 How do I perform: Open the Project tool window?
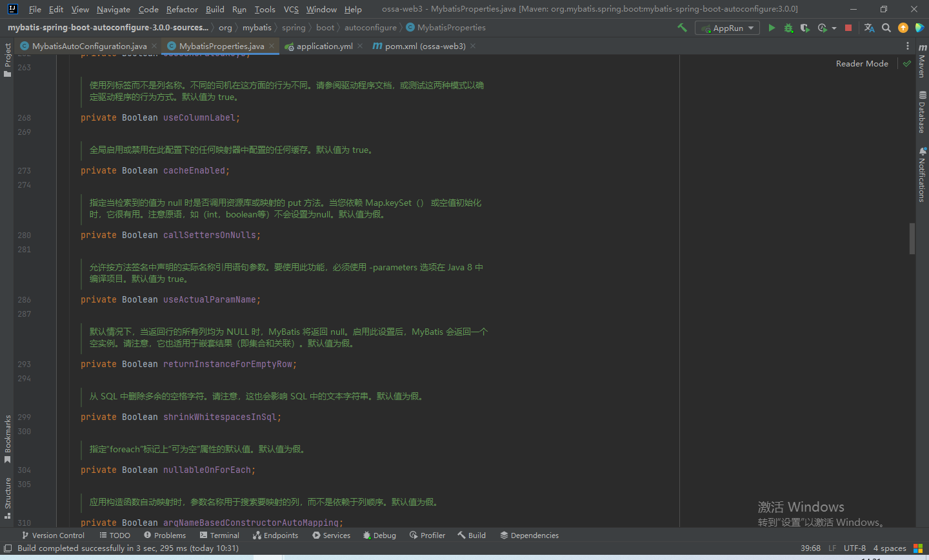tap(8, 60)
